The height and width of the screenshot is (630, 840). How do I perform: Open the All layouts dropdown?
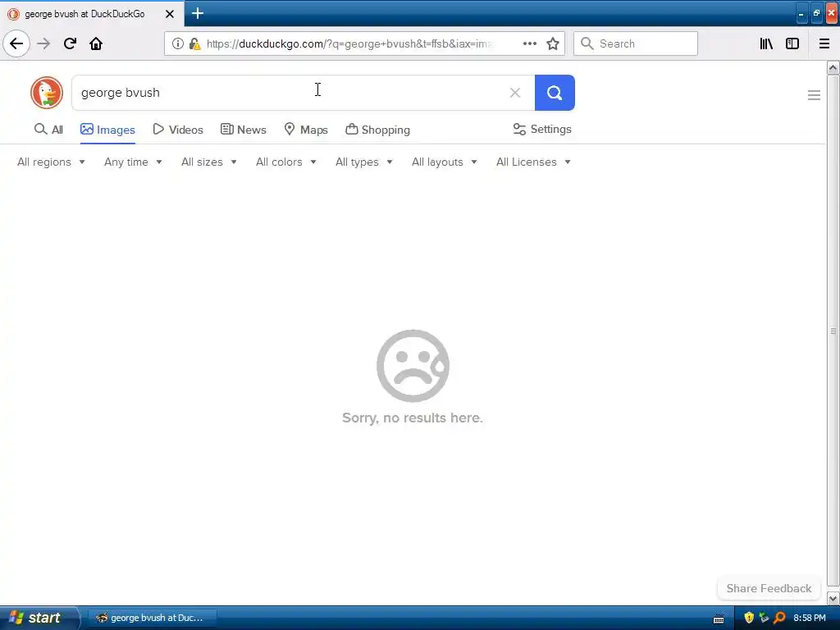click(444, 162)
